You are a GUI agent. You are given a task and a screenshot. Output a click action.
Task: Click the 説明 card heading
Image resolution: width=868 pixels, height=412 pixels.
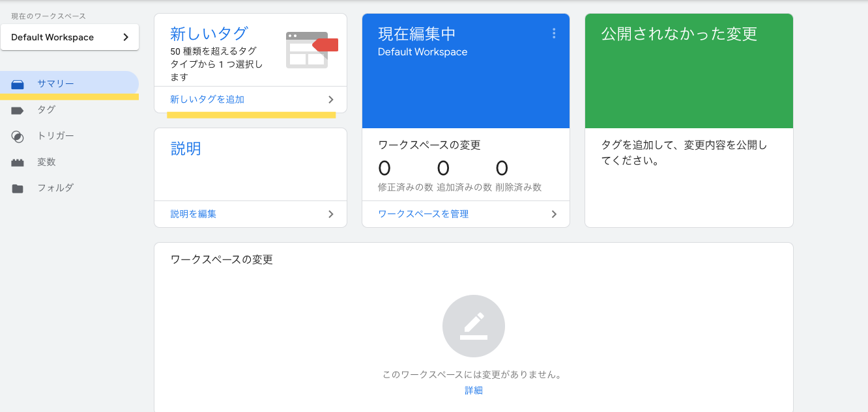tap(186, 148)
